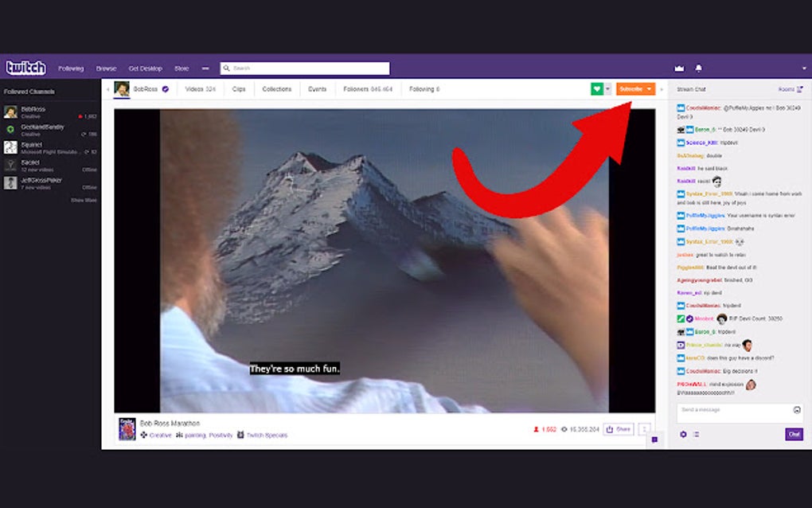Open follow notification dropdown beside the heart
This screenshot has height=508, width=812.
(x=608, y=89)
